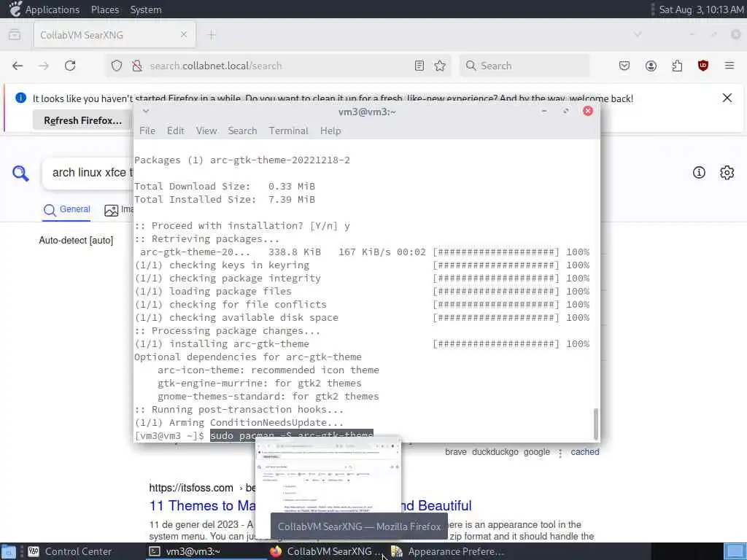Bookmark this page with the star icon
The image size is (747, 560).
pyautogui.click(x=440, y=66)
